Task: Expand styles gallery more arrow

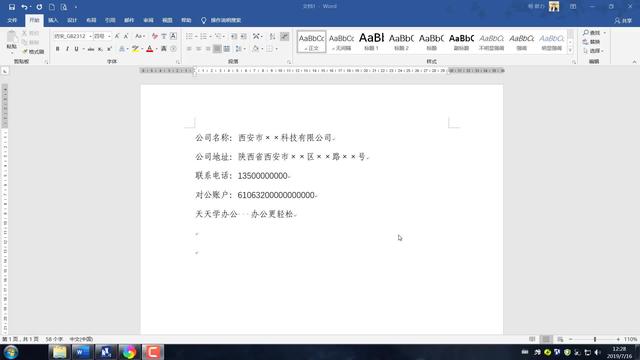Action: coord(570,50)
